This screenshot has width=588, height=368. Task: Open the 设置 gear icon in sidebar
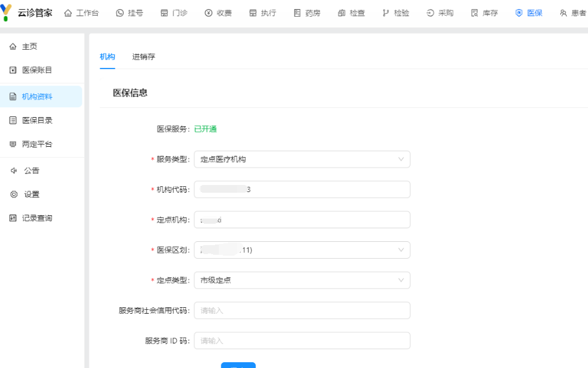14,194
